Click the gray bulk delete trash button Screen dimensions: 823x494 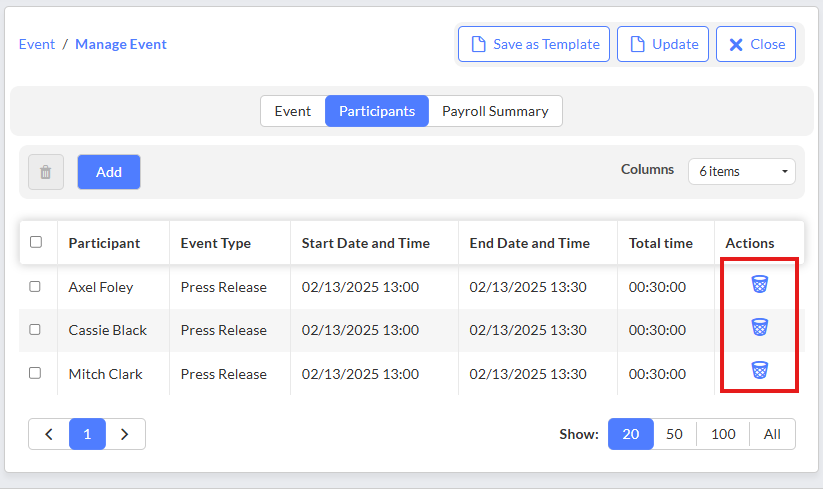[46, 172]
